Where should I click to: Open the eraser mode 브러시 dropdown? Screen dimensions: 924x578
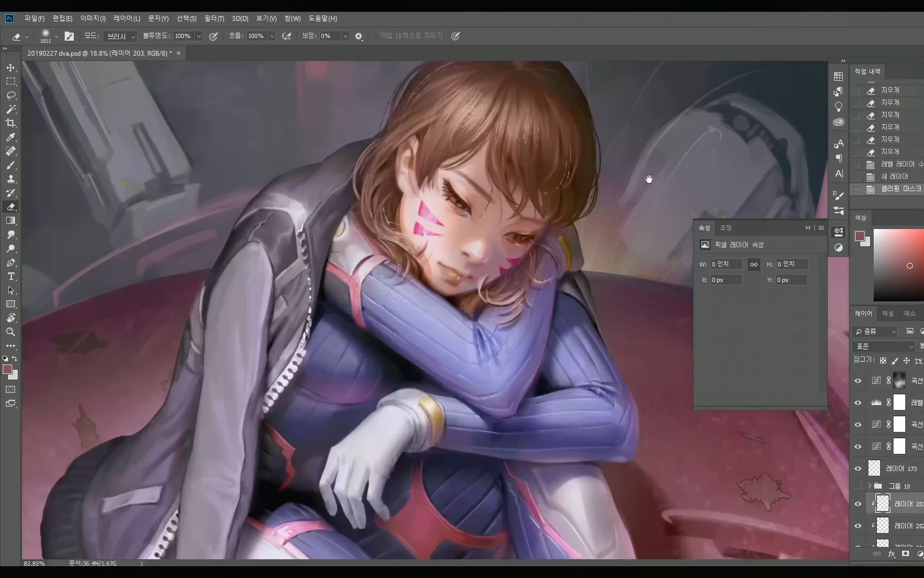point(121,36)
